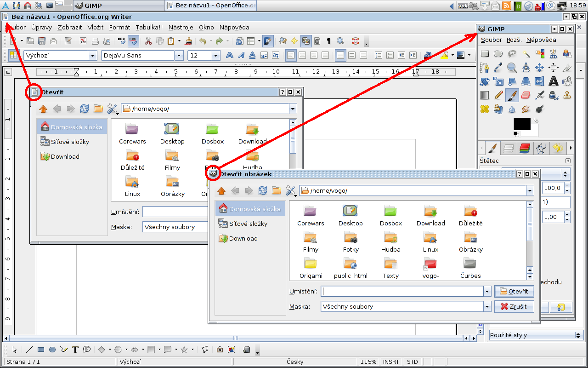Click the small reset default colors icon
This screenshot has height=368, width=588.
tap(516, 134)
